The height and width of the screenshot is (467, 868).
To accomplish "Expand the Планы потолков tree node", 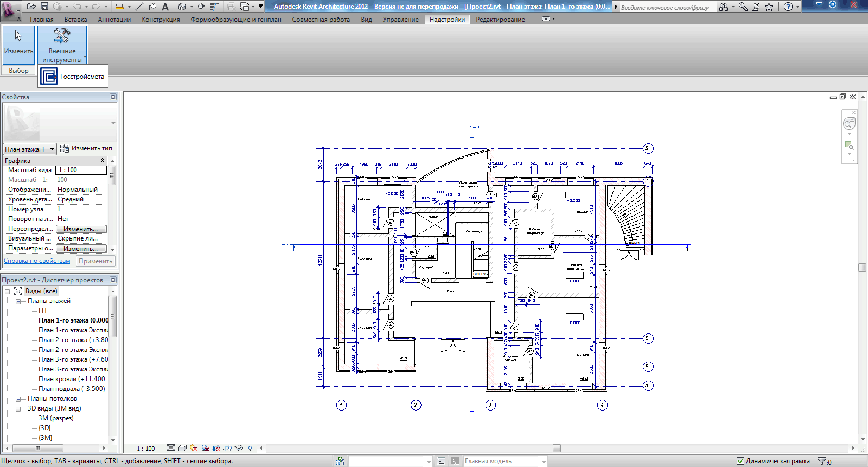I will 18,399.
